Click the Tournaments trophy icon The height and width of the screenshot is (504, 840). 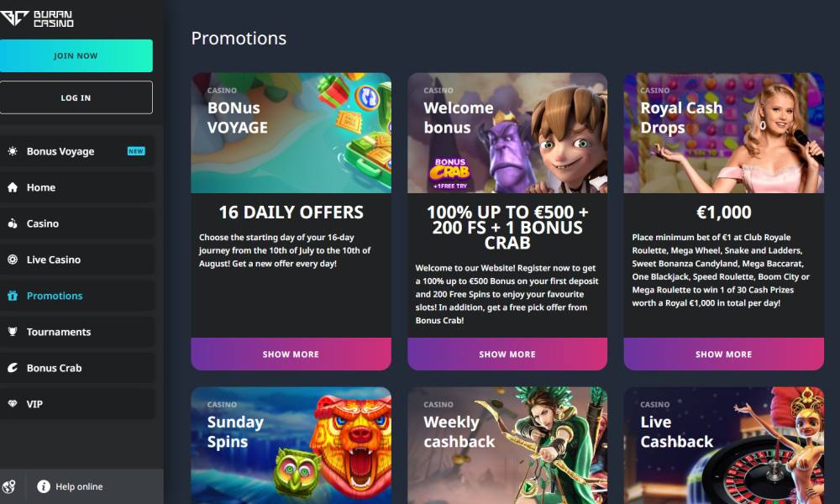click(x=13, y=332)
